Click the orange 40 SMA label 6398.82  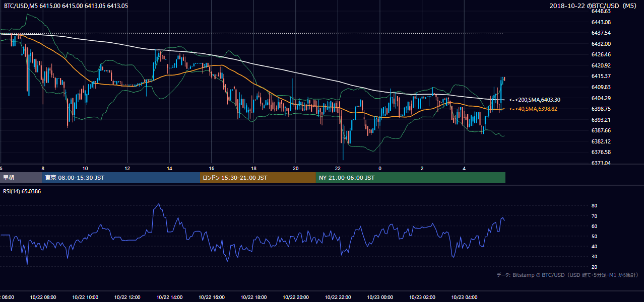[533, 109]
